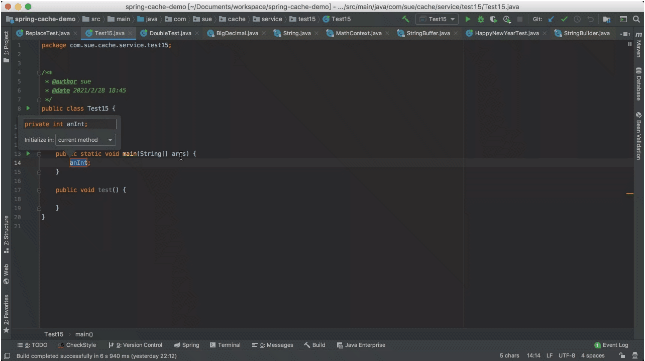Open the Java Enterprise tool window
The image size is (645, 361).
coord(361,345)
